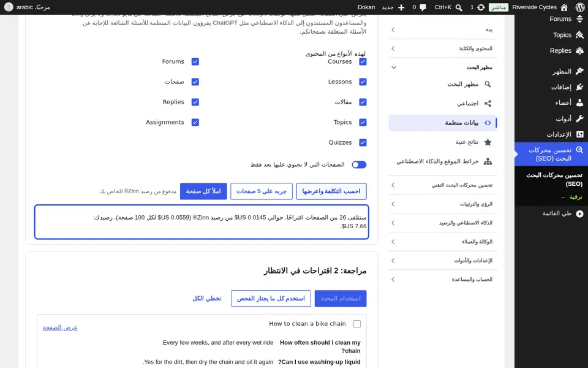588x368 pixels.
Task: Uncheck the Quizzes checkbox
Action: pyautogui.click(x=363, y=143)
